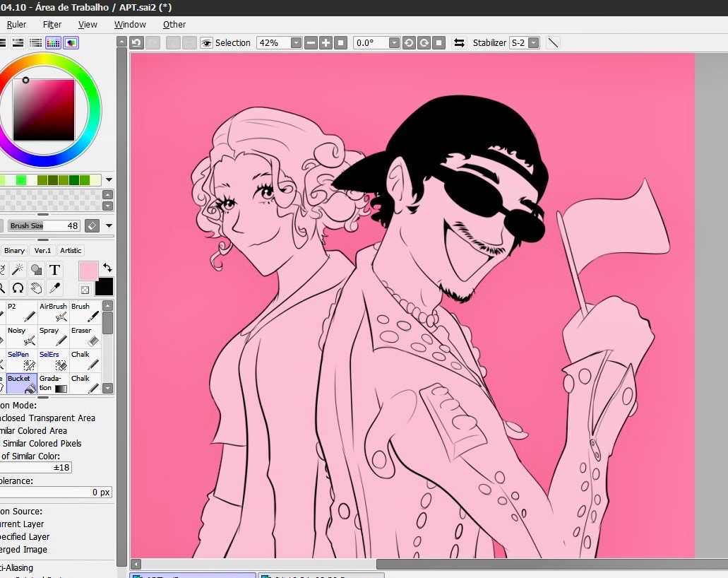Open dropdown arrow beside Brush Size
This screenshot has width=728, height=578.
click(109, 226)
